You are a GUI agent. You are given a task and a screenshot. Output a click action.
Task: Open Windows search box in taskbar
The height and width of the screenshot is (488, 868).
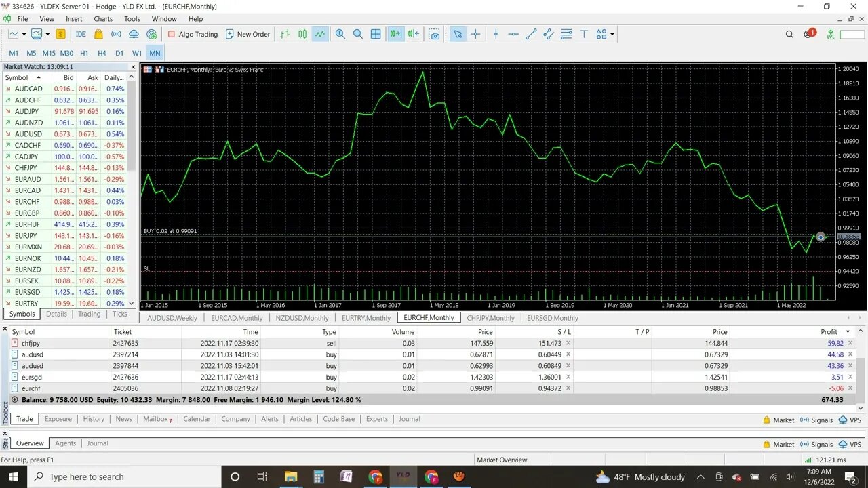tap(124, 476)
